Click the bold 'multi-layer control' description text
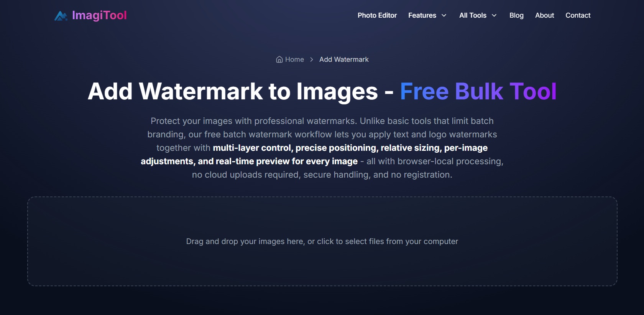The width and height of the screenshot is (644, 315). [252, 148]
